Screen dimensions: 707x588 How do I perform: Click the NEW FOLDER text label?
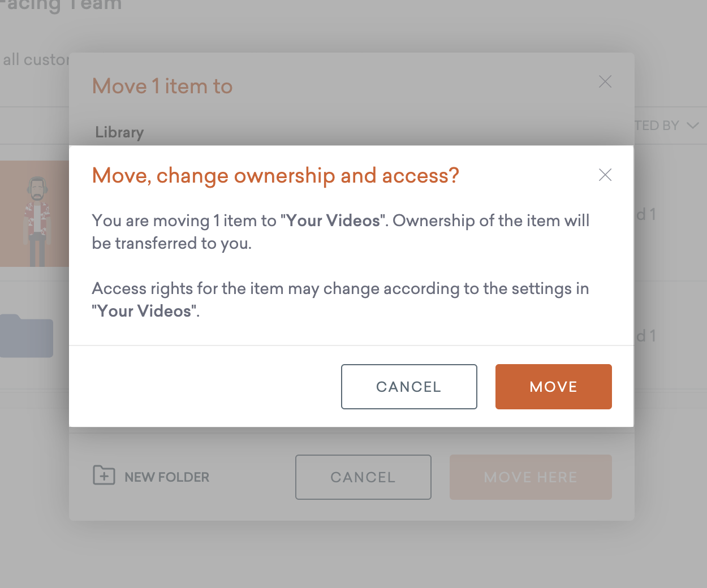point(167,477)
